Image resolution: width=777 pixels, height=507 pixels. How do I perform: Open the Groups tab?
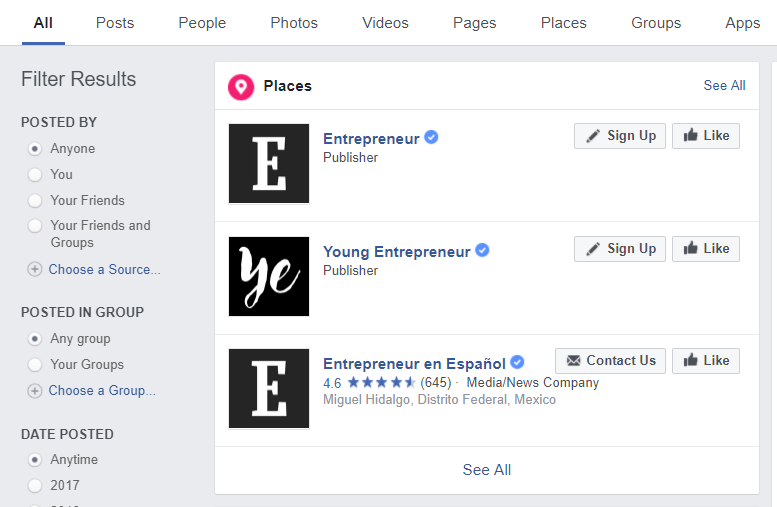656,23
